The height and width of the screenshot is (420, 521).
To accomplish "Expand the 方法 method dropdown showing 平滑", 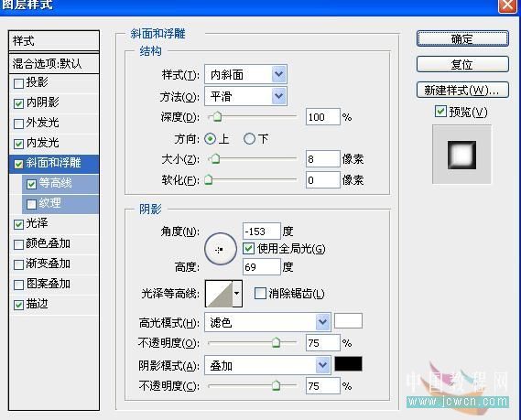I will point(246,97).
